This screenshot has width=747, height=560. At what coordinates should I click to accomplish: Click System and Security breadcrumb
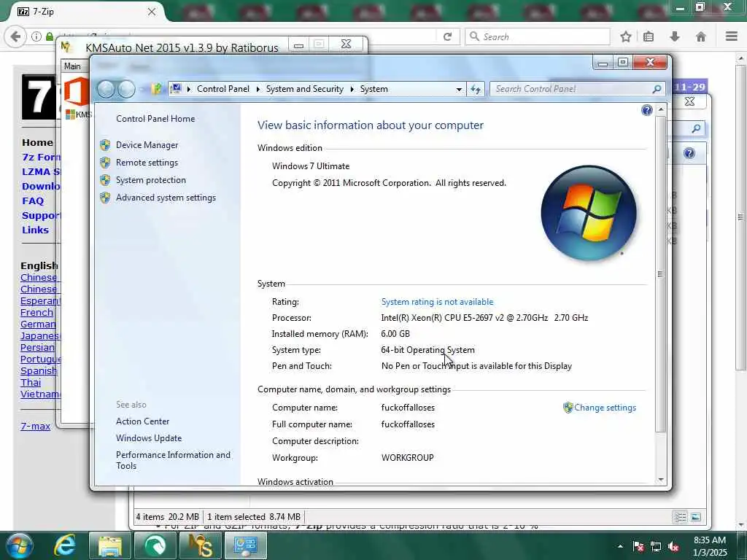point(304,89)
